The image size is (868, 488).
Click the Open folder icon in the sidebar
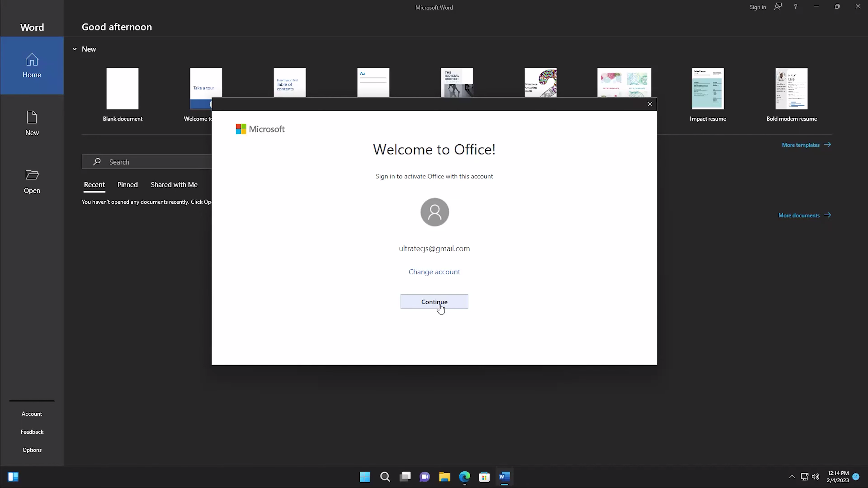tap(32, 175)
